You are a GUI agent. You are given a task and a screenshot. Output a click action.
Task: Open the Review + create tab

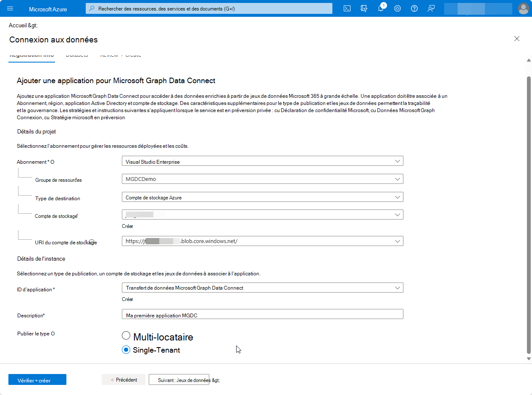click(x=121, y=55)
